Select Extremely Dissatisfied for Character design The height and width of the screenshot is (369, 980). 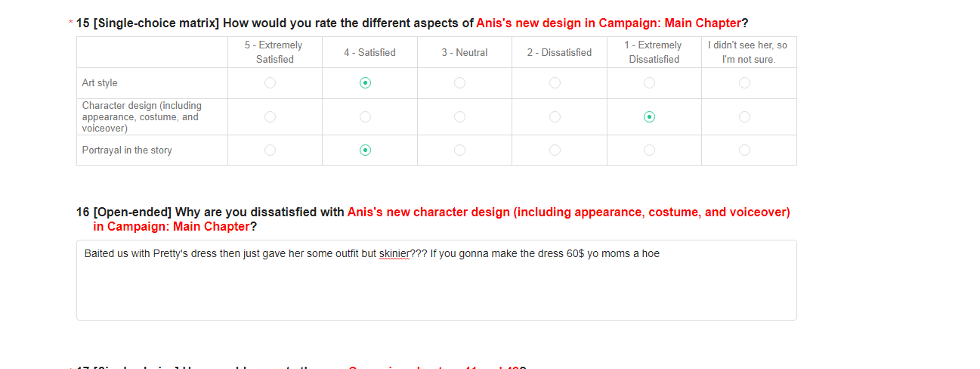pos(650,116)
